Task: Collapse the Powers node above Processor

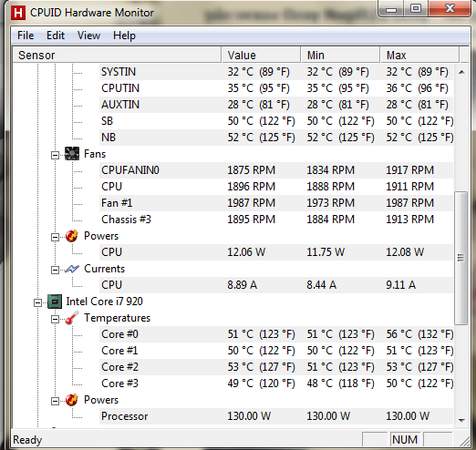Action: tap(55, 402)
